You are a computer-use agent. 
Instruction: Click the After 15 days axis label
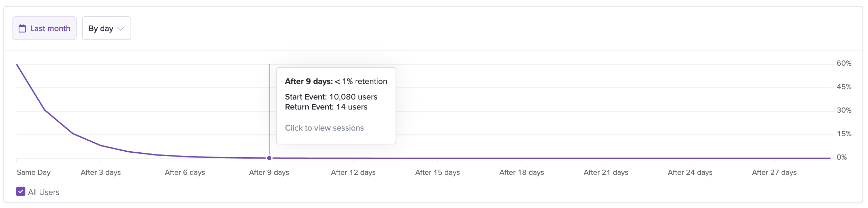(x=437, y=172)
